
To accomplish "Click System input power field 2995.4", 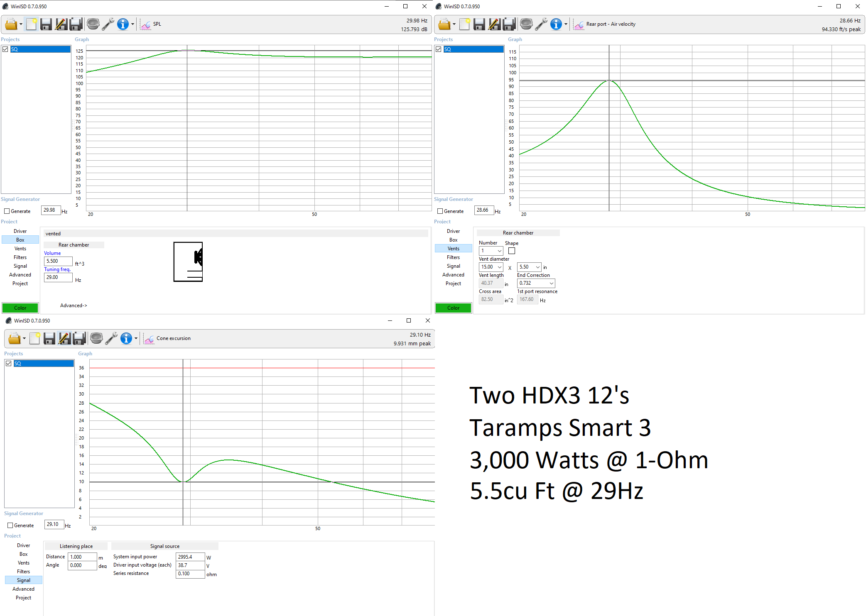I will point(190,557).
